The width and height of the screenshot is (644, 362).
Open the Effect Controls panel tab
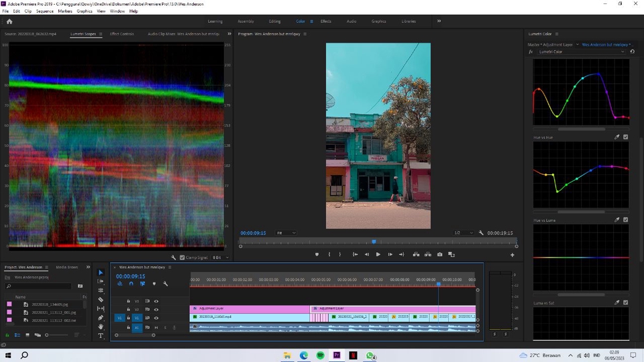point(121,34)
